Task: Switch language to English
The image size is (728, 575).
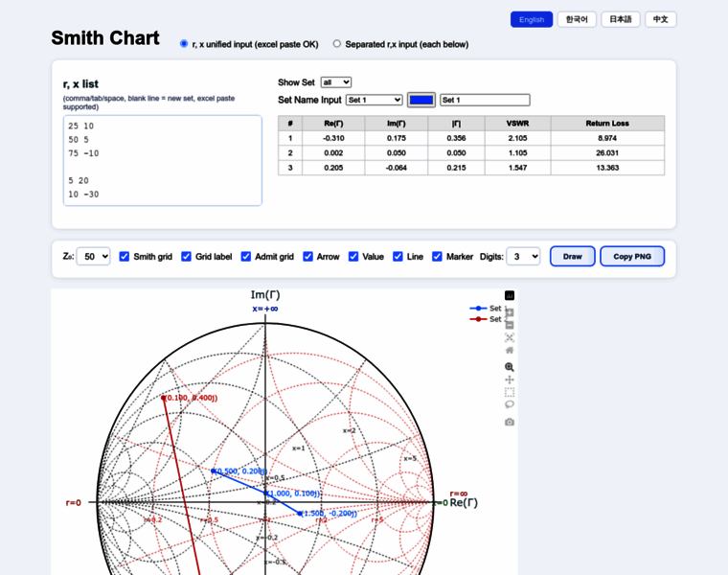Action: pyautogui.click(x=532, y=19)
